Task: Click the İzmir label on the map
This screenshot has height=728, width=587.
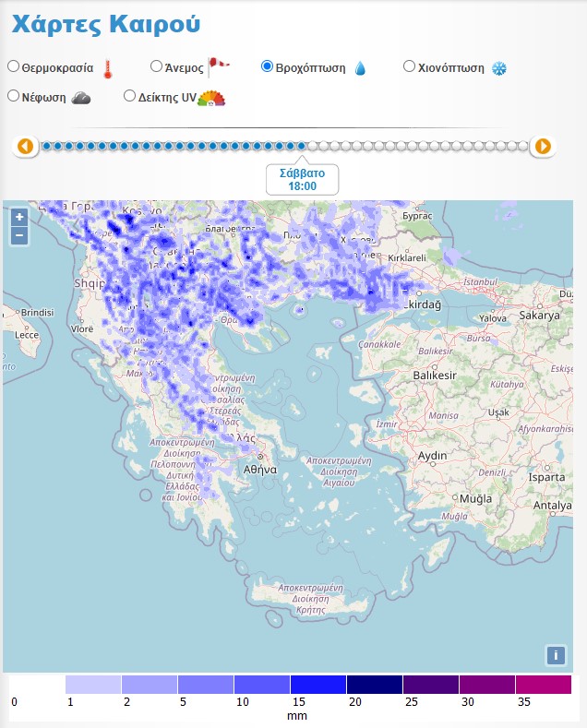Action: 387,424
